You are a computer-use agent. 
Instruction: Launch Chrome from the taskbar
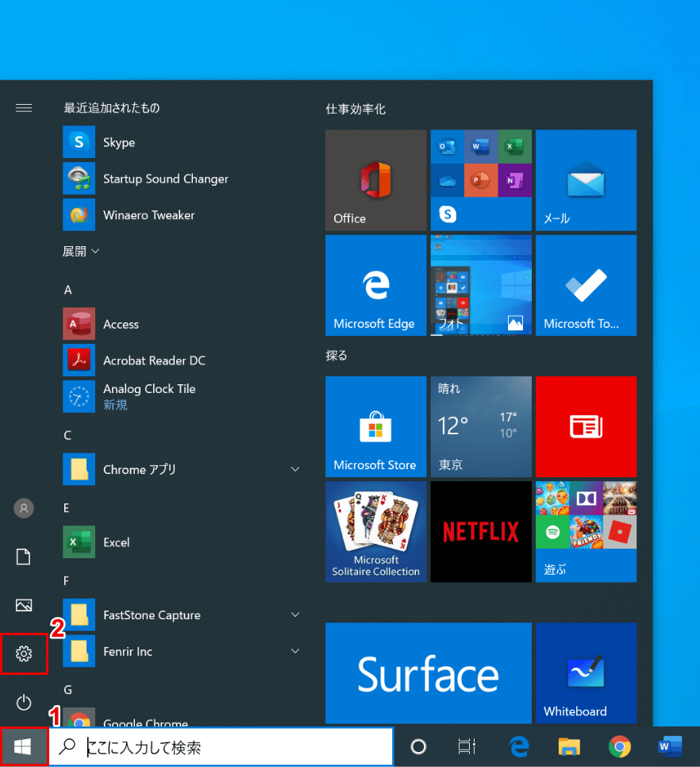(619, 746)
